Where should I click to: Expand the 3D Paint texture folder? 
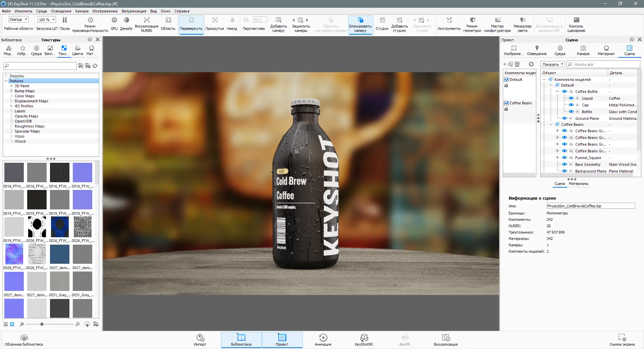(x=11, y=86)
